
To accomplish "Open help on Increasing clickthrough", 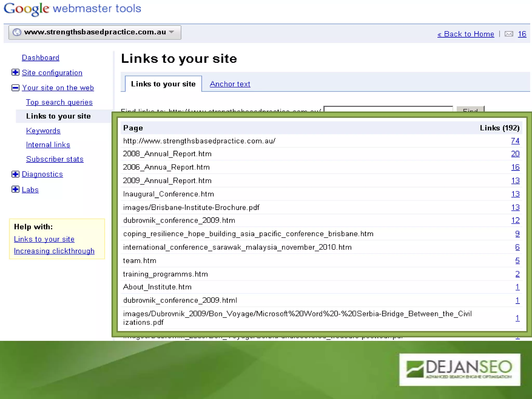I will 54,251.
